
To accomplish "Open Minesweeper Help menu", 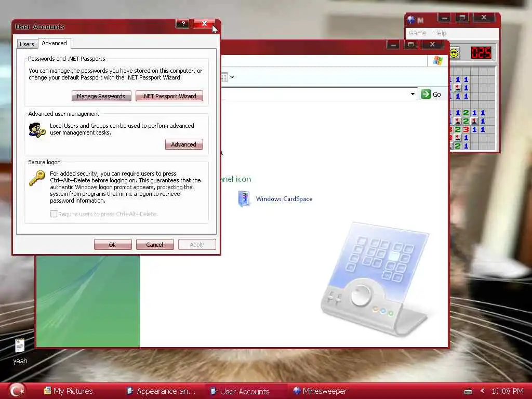I will coord(440,33).
